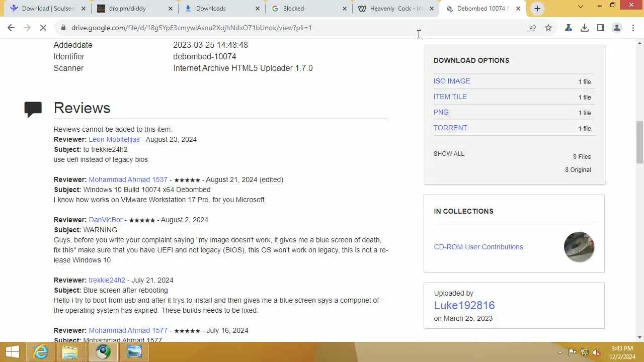The height and width of the screenshot is (362, 644).
Task: Open the network tray icon
Action: pos(585,352)
